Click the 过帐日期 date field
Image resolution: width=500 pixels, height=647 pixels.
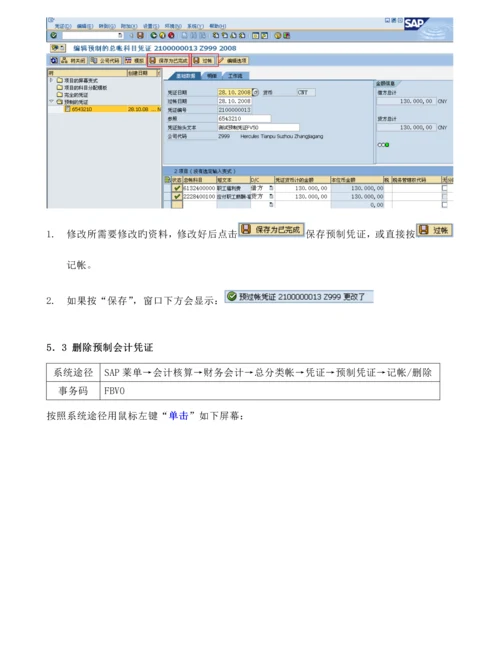click(x=234, y=101)
